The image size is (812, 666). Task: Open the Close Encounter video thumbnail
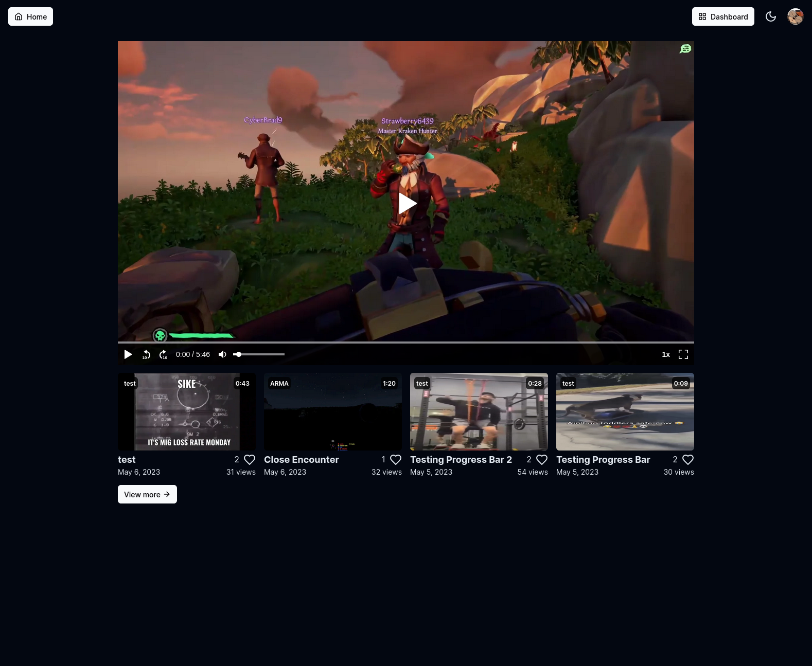coord(333,412)
